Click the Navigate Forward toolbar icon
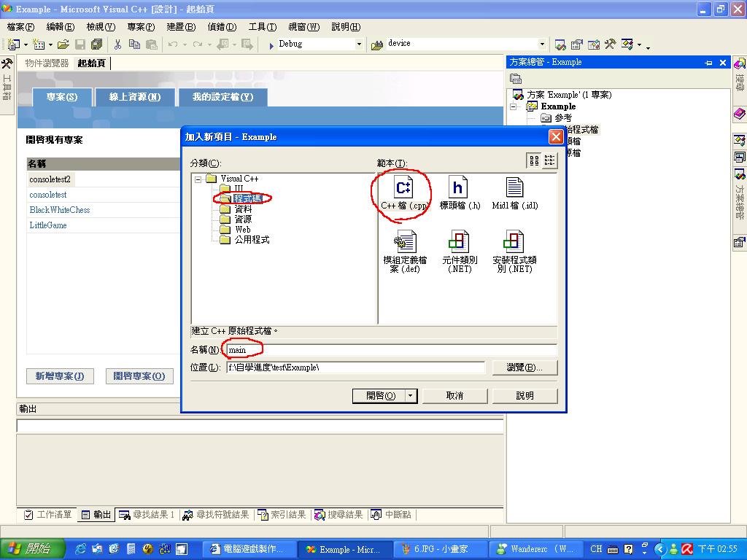747x560 pixels. coord(247,44)
